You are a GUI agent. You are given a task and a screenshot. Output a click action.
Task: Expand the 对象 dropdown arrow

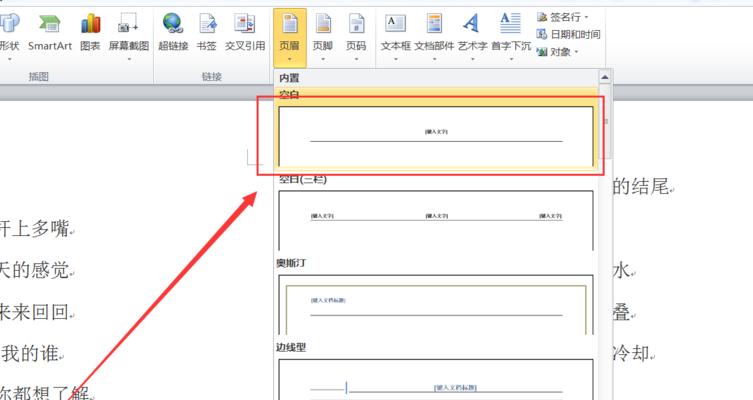click(576, 52)
